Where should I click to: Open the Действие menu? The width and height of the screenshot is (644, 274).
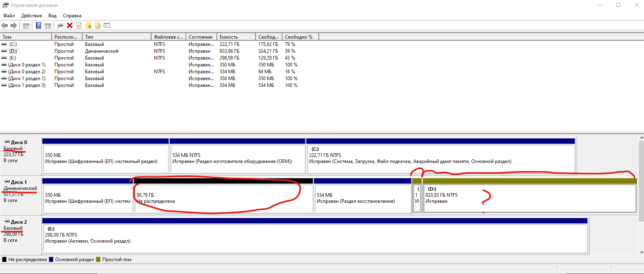click(x=31, y=16)
